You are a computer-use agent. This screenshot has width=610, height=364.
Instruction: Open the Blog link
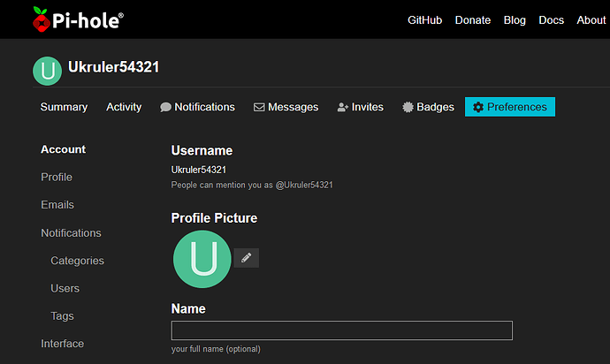pyautogui.click(x=515, y=20)
